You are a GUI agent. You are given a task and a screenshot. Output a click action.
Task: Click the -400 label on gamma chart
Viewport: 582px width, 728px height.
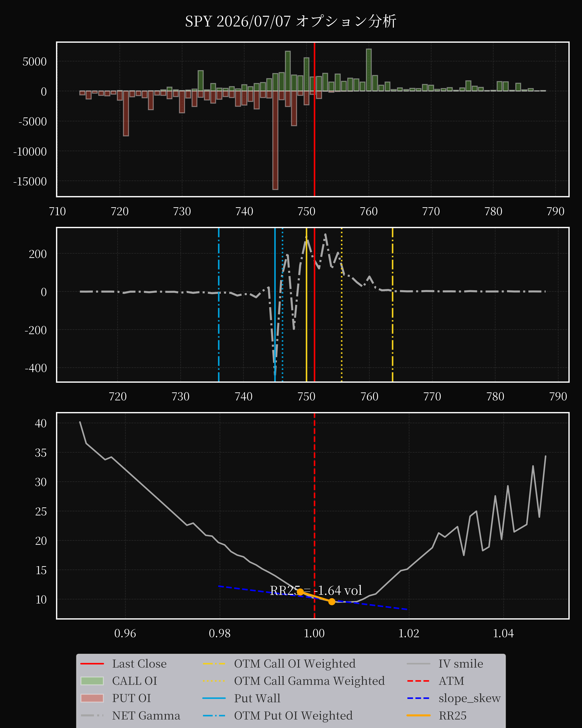36,368
